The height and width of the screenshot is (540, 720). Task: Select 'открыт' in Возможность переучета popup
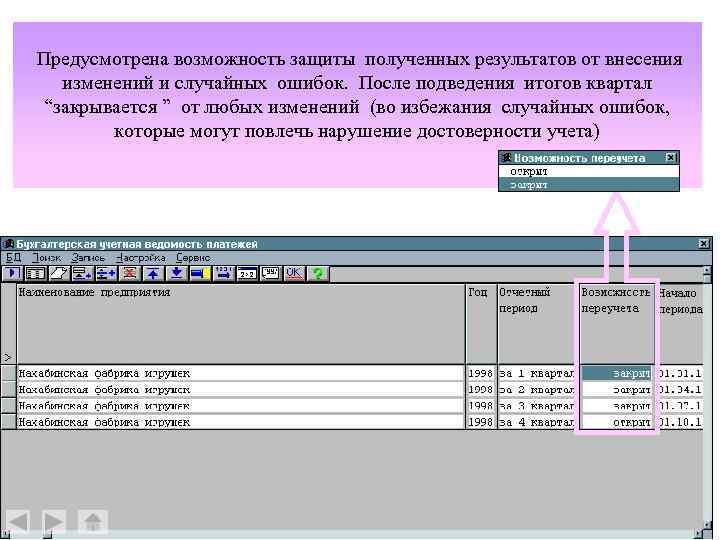tap(589, 172)
